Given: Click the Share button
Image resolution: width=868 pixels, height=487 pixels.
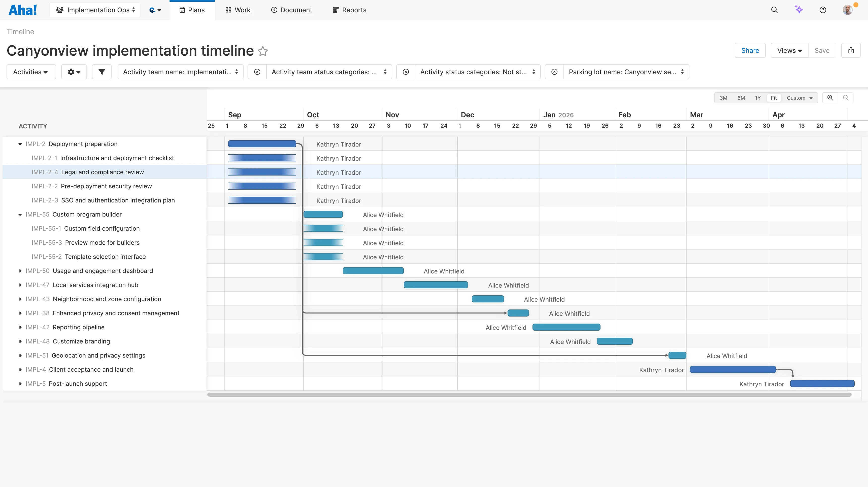Looking at the screenshot, I should pyautogui.click(x=750, y=50).
